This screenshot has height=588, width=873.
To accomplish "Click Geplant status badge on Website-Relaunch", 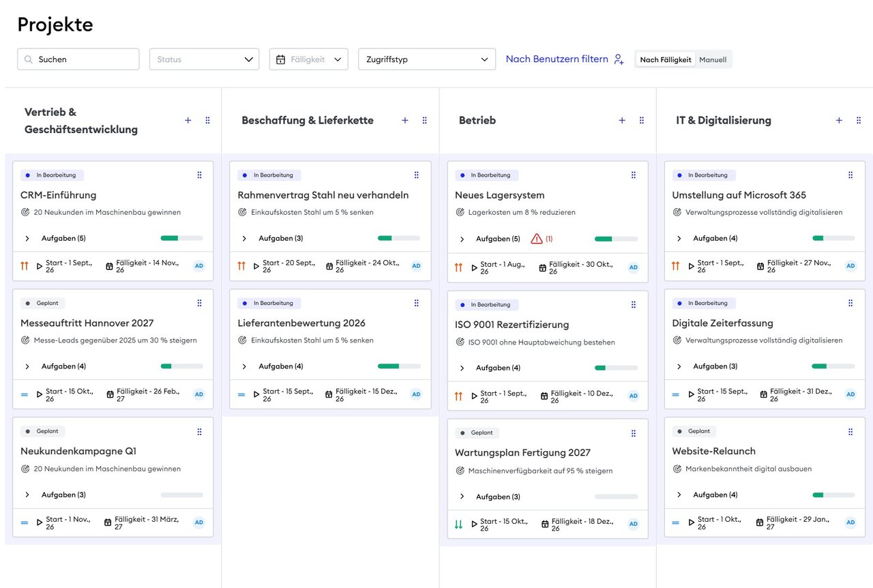I will pyautogui.click(x=694, y=432).
